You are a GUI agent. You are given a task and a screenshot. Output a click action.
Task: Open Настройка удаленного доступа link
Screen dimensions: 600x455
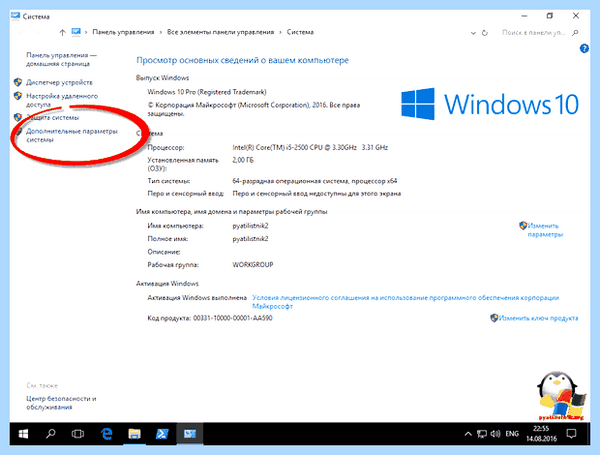[62, 100]
